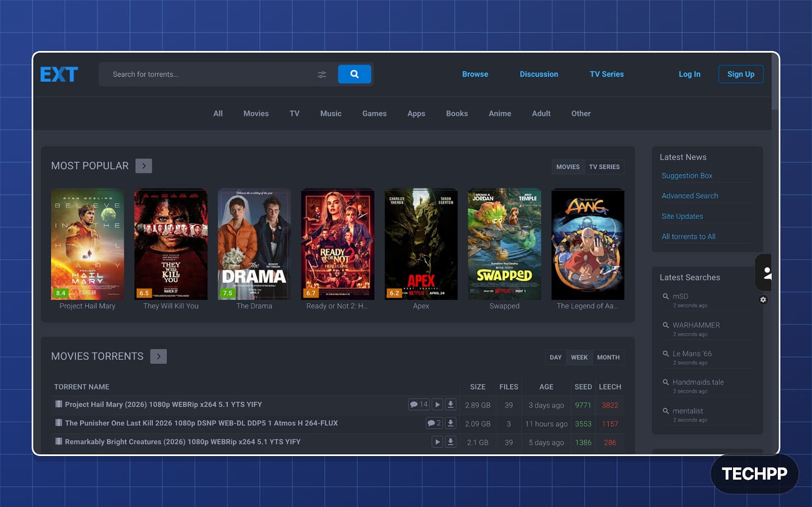The width and height of the screenshot is (812, 507).
Task: Click the Le Mans '66 latest search
Action: (x=692, y=354)
